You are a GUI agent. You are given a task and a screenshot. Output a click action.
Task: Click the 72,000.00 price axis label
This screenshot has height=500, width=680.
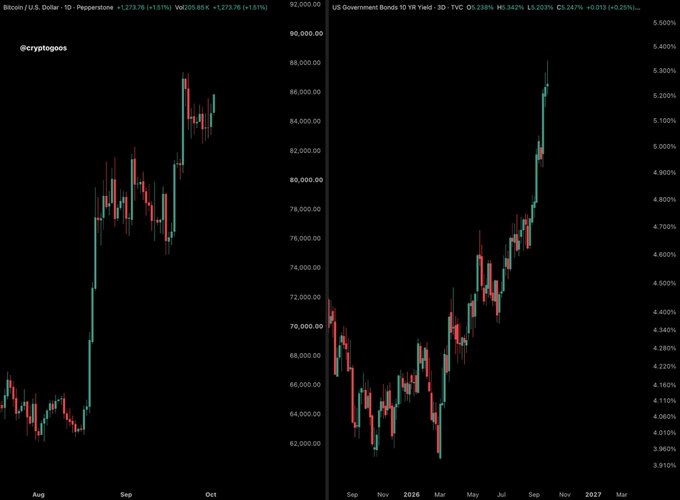[305, 297]
